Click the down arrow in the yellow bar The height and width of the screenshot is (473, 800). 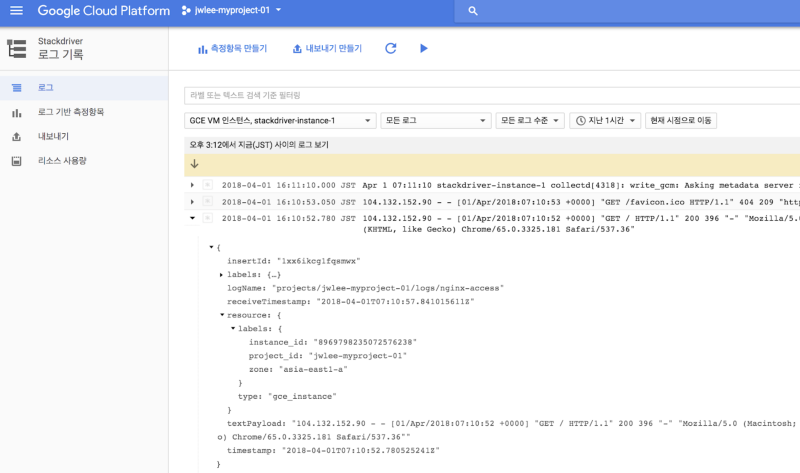click(x=194, y=164)
